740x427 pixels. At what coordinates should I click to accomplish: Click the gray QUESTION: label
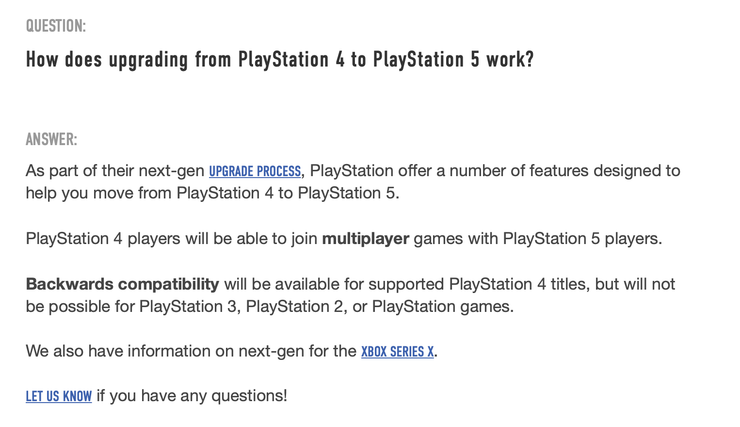click(x=56, y=26)
